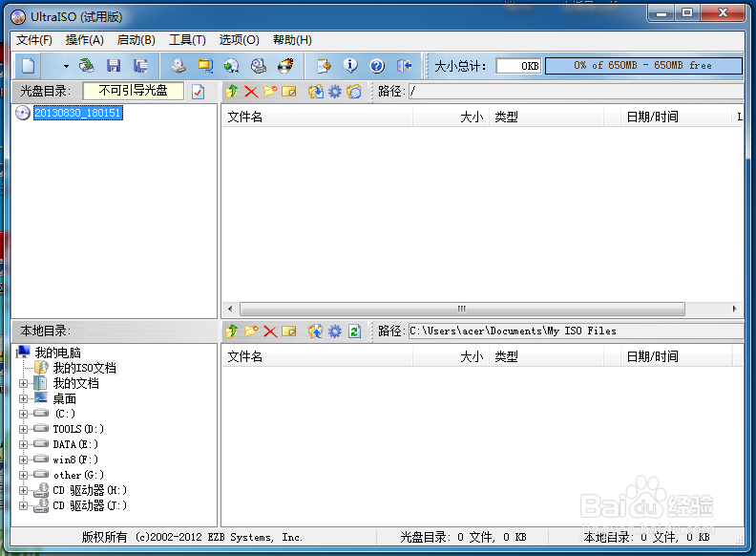Select 我的电脑 in the local tree
The height and width of the screenshot is (556, 756).
(58, 353)
